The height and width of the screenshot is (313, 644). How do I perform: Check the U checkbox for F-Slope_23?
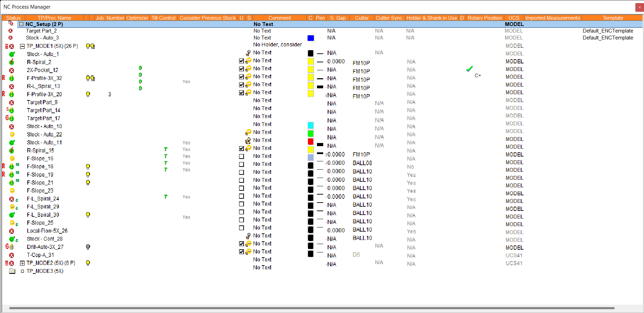coord(242,188)
